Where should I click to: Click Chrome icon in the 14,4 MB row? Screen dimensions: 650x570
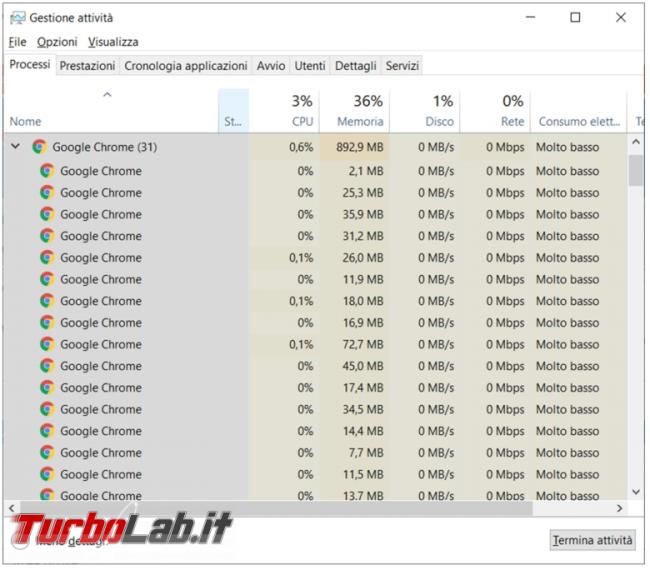point(47,431)
